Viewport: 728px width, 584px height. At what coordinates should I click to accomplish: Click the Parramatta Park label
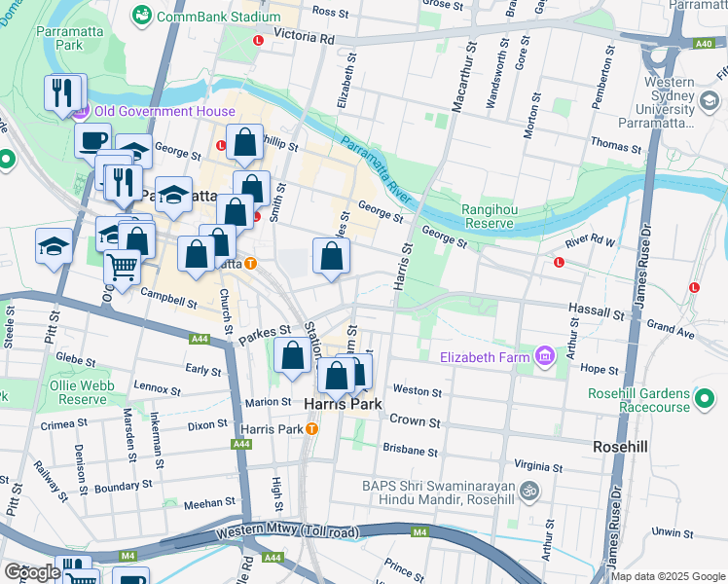pos(70,38)
